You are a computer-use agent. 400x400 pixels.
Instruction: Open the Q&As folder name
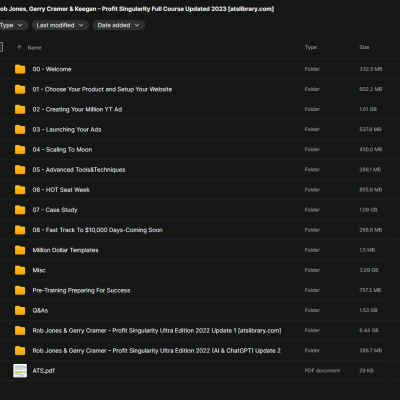pos(40,310)
